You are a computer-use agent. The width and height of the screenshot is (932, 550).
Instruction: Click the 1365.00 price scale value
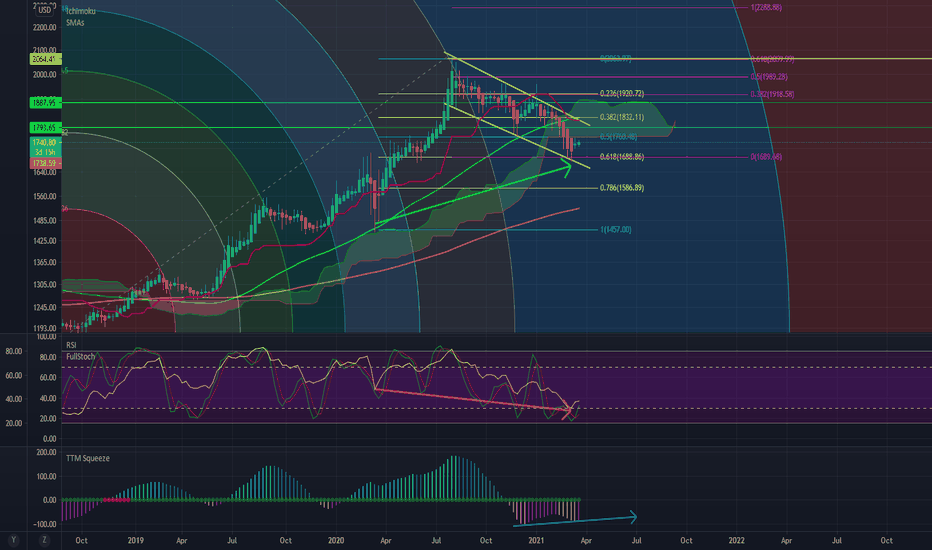(45, 262)
